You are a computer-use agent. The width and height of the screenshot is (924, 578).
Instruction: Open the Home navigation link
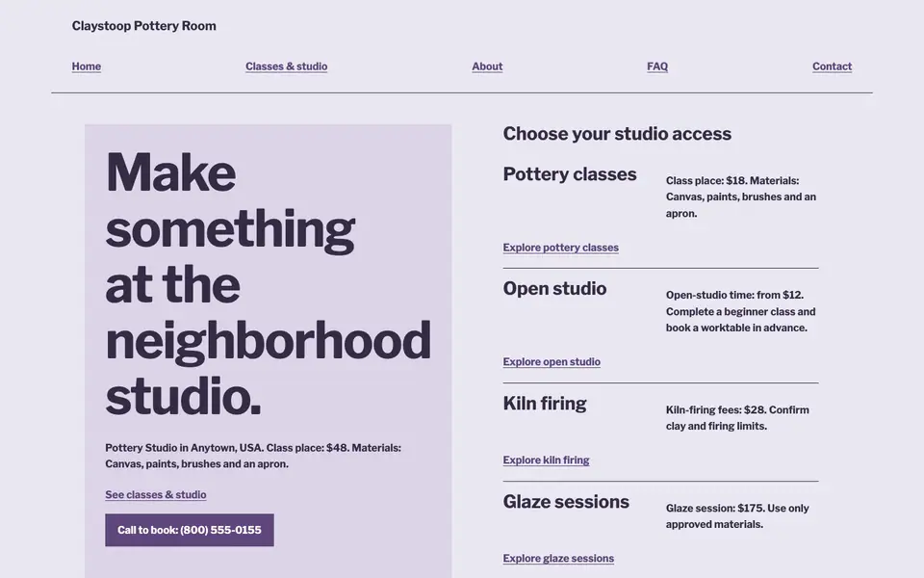click(x=86, y=66)
